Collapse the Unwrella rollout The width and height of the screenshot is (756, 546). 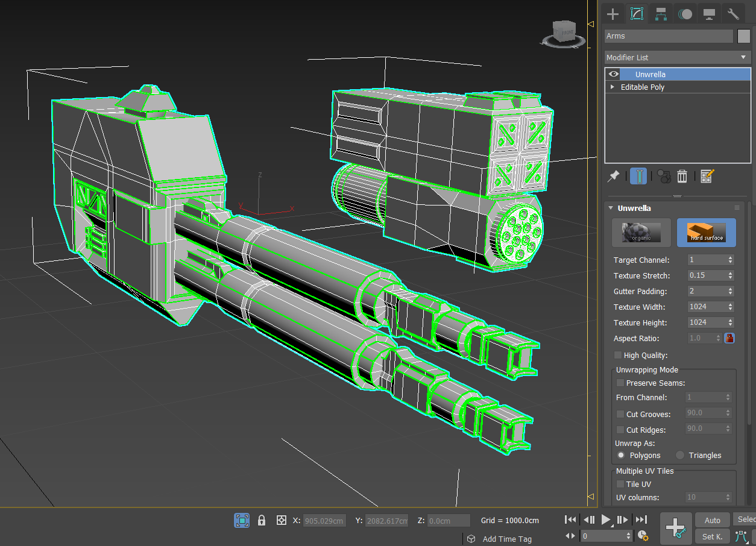coord(611,208)
